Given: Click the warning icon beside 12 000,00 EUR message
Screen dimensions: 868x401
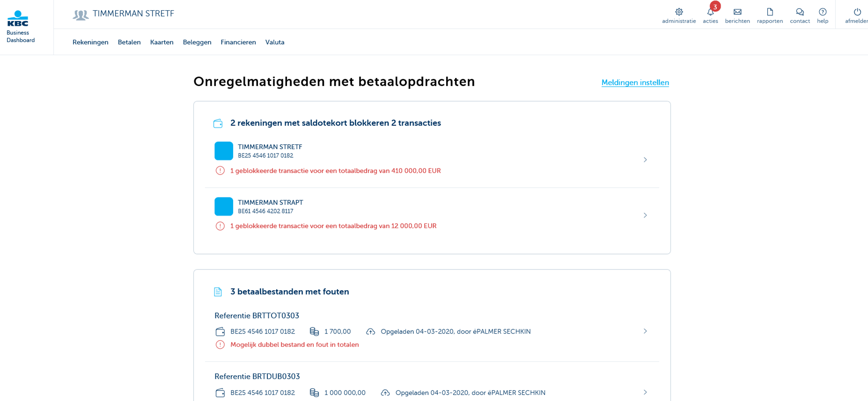Looking at the screenshot, I should tap(220, 226).
